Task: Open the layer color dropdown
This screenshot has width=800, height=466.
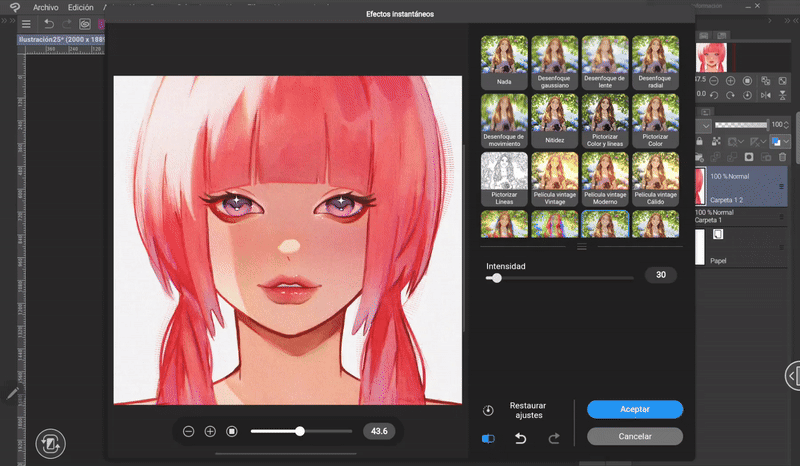Action: (x=780, y=142)
